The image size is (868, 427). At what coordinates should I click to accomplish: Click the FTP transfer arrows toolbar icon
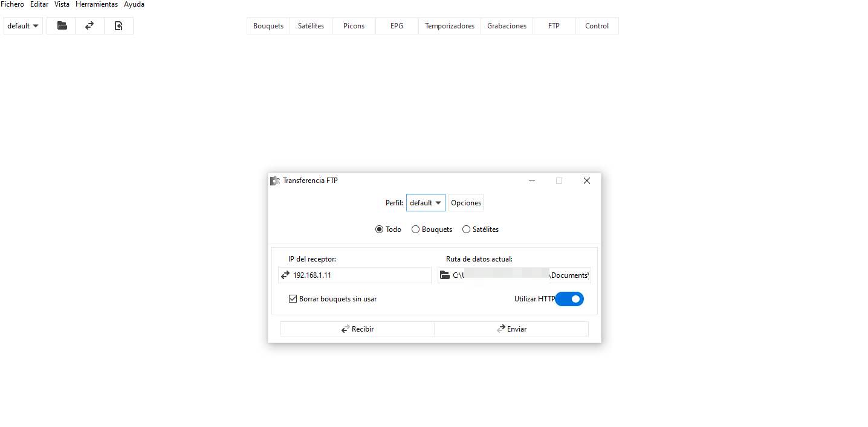pyautogui.click(x=89, y=26)
